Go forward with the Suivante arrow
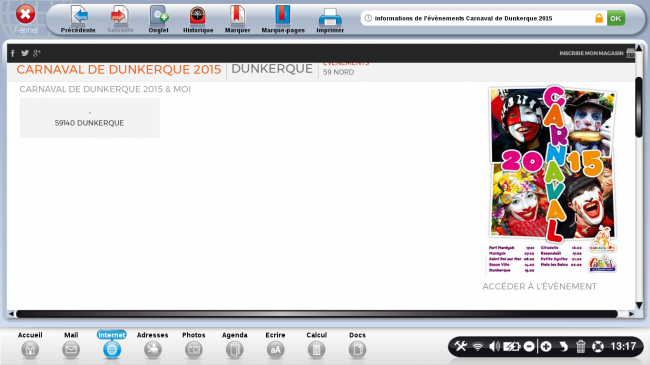Screen dimensions: 650x365 click(120, 19)
